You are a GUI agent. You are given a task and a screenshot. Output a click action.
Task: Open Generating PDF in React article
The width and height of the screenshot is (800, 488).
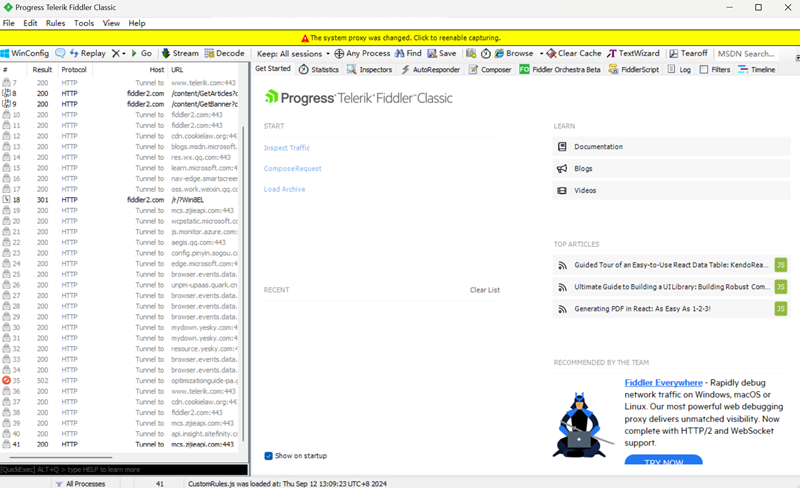671,309
